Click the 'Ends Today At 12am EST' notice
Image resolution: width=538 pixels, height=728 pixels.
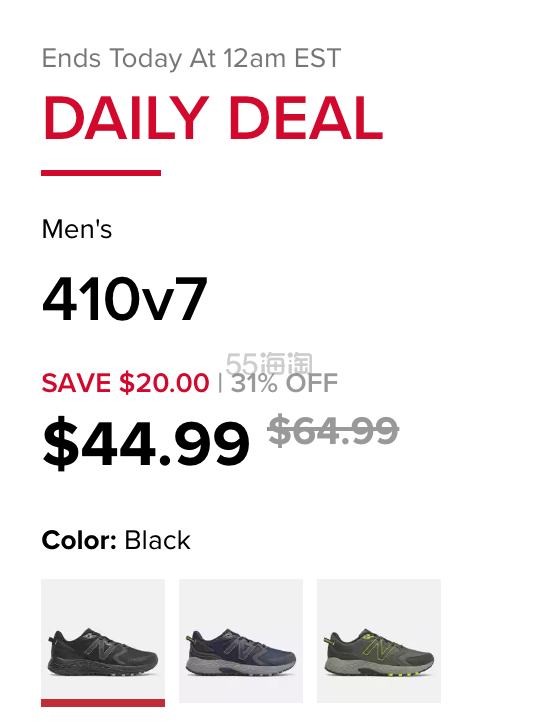(x=191, y=58)
